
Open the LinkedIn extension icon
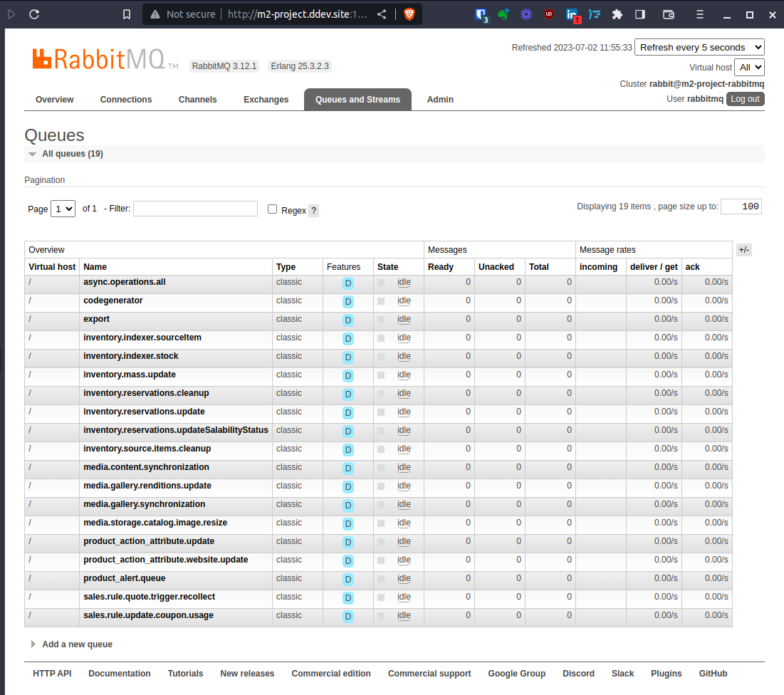coord(572,15)
